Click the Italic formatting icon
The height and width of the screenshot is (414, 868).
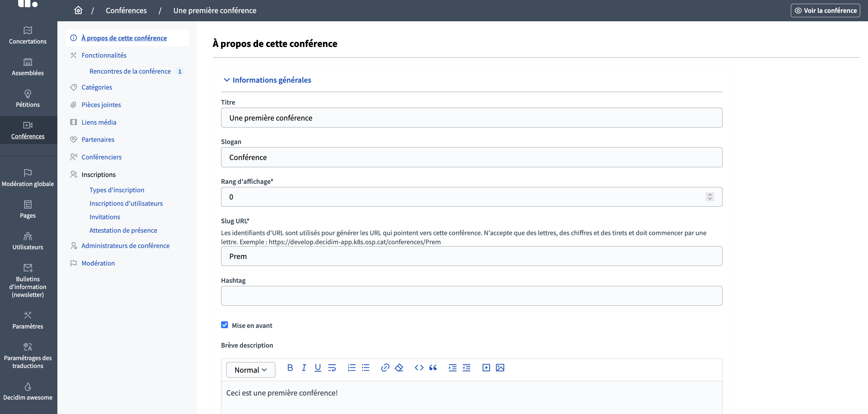pyautogui.click(x=304, y=368)
